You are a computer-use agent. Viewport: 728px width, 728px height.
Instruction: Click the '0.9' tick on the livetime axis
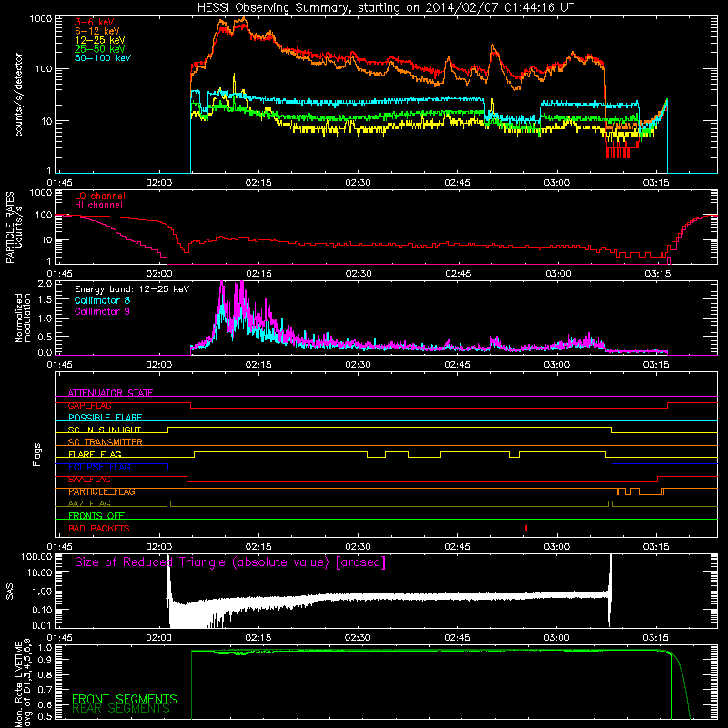point(45,659)
